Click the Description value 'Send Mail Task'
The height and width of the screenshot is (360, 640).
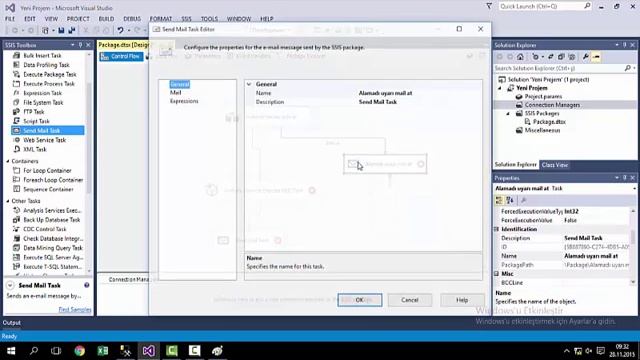pos(378,102)
